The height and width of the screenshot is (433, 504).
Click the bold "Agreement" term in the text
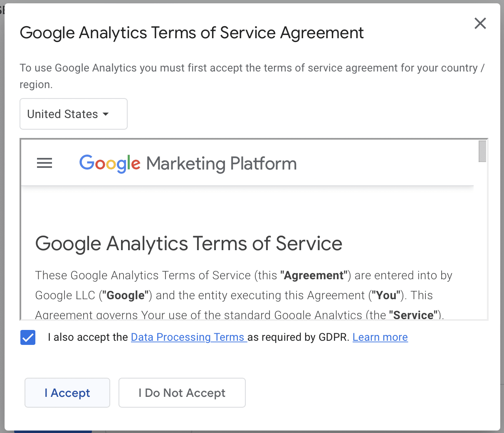314,276
